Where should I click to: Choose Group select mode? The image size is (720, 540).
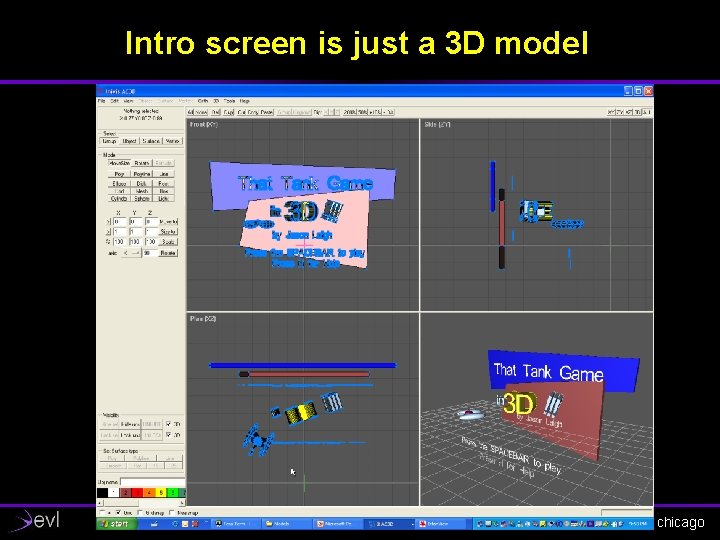[109, 141]
